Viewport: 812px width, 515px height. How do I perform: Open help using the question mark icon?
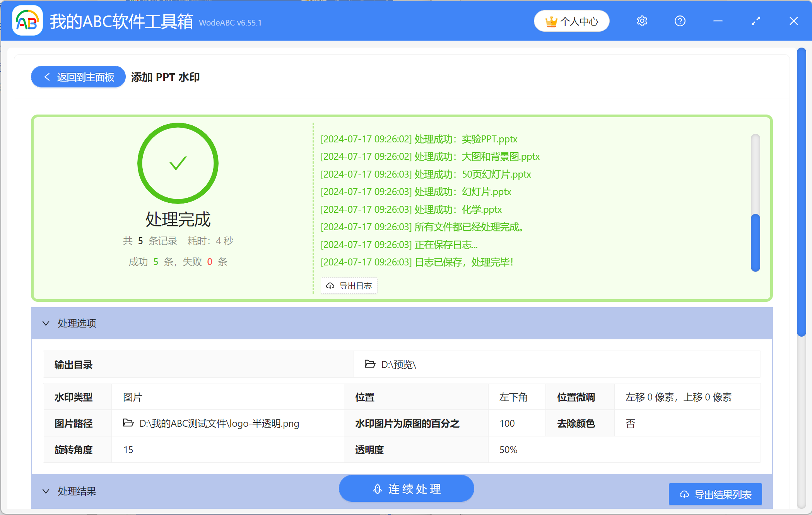(680, 21)
